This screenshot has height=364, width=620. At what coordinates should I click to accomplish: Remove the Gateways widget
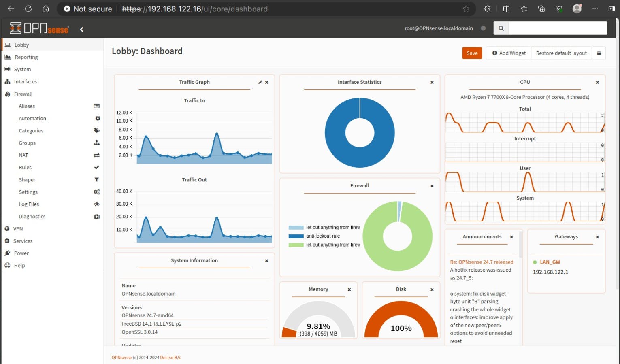coord(597,237)
